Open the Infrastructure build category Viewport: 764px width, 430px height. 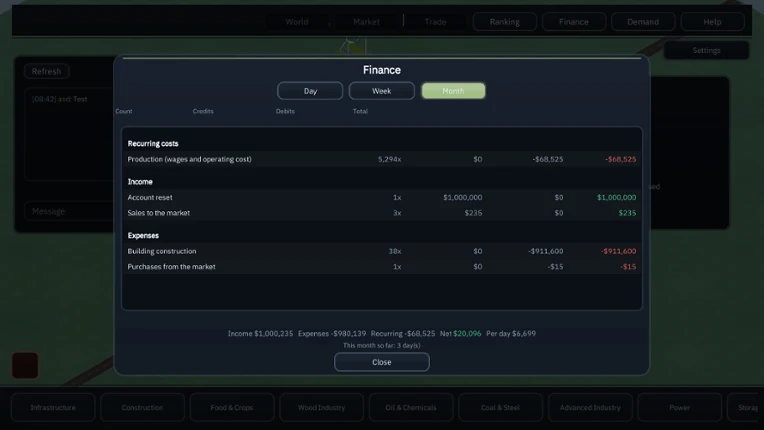pyautogui.click(x=53, y=408)
